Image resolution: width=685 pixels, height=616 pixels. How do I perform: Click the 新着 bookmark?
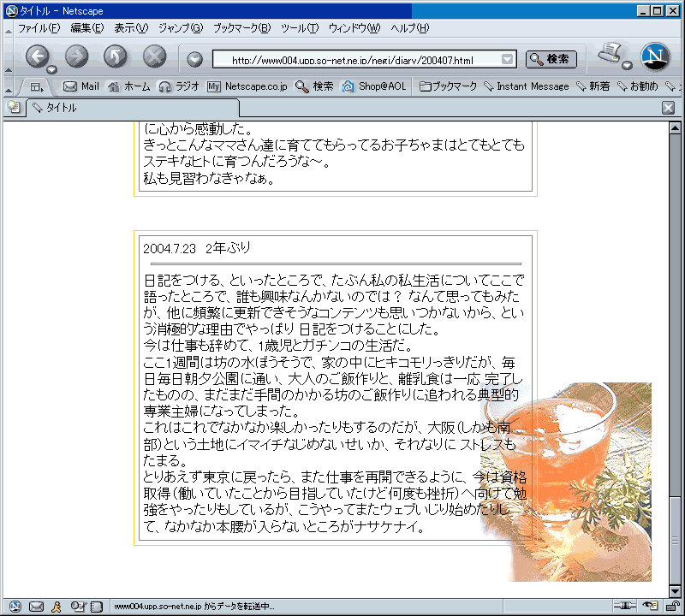pos(593,86)
